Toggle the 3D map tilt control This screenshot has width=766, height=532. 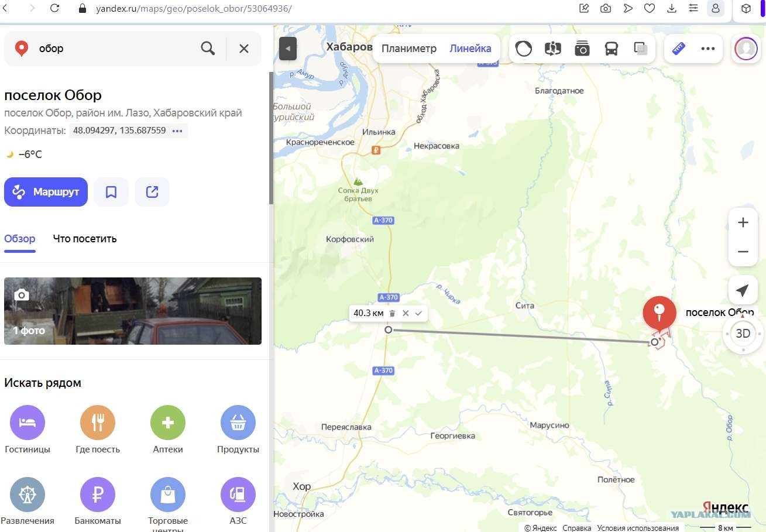pos(743,334)
